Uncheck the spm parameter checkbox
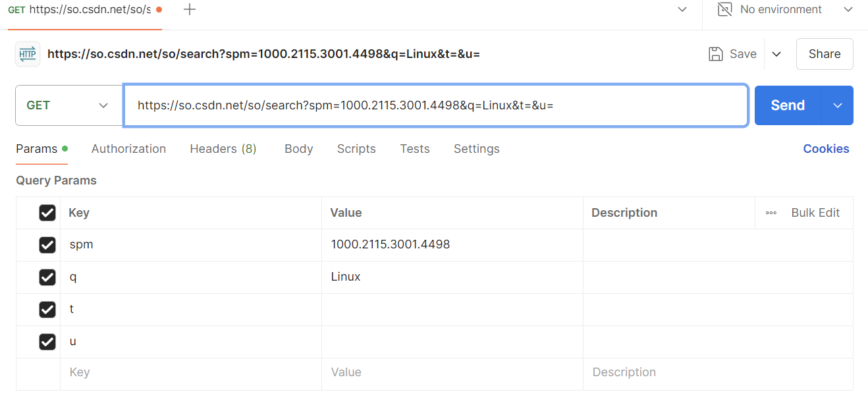The width and height of the screenshot is (868, 419). (x=47, y=245)
